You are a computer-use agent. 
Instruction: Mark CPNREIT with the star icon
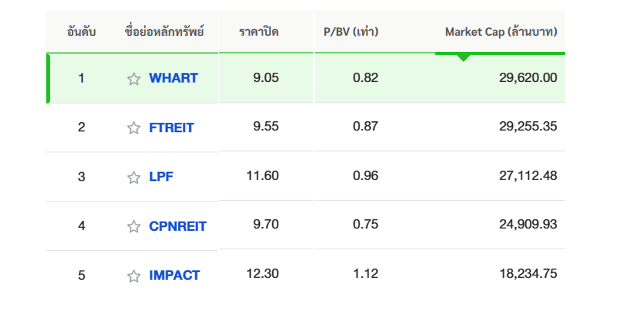click(x=133, y=227)
